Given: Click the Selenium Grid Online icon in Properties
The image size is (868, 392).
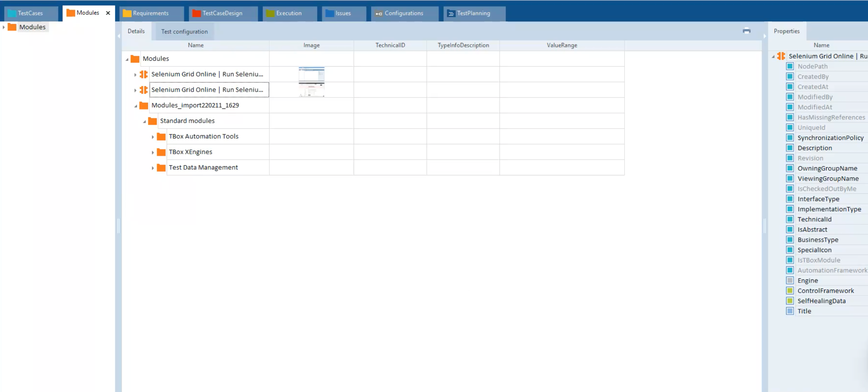Looking at the screenshot, I should coord(781,56).
